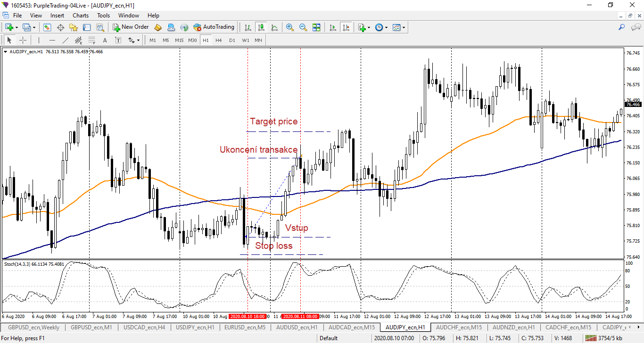Open the Market Watch panel

[47, 27]
